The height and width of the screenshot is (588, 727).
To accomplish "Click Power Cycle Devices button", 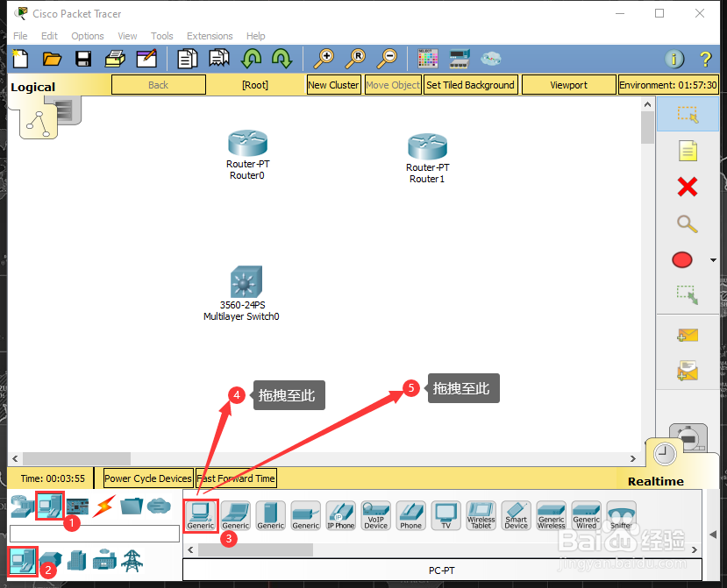I will pyautogui.click(x=148, y=478).
